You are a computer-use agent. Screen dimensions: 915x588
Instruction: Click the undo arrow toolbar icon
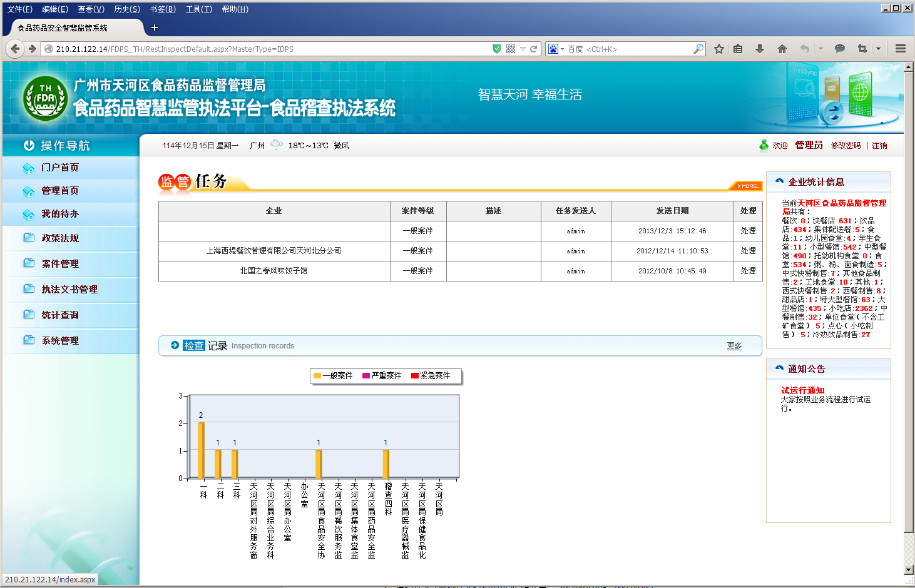point(805,49)
